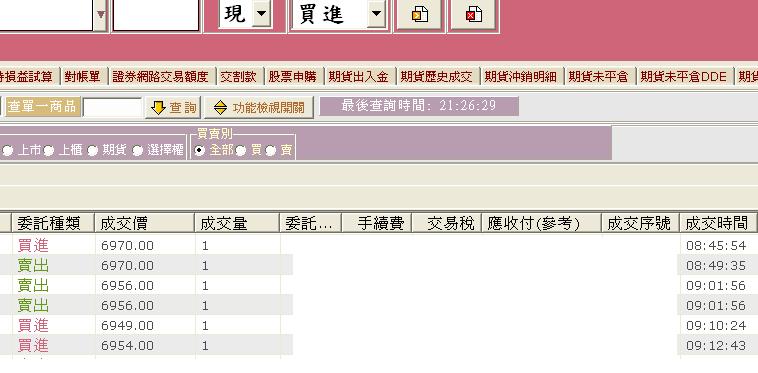Click the 查單一商品 button
758x373 pixels.
(x=43, y=107)
